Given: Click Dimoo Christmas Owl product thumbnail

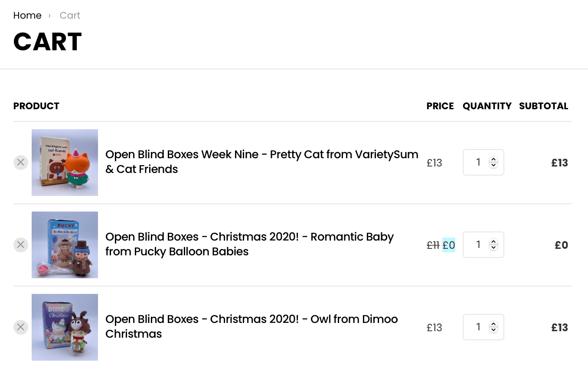Looking at the screenshot, I should click(65, 327).
